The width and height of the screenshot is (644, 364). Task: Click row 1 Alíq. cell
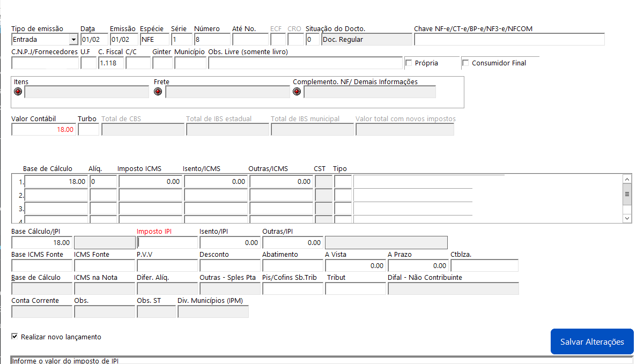tap(103, 181)
